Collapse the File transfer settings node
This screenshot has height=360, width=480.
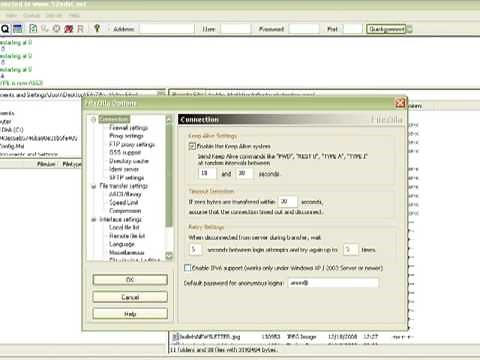pyautogui.click(x=94, y=186)
